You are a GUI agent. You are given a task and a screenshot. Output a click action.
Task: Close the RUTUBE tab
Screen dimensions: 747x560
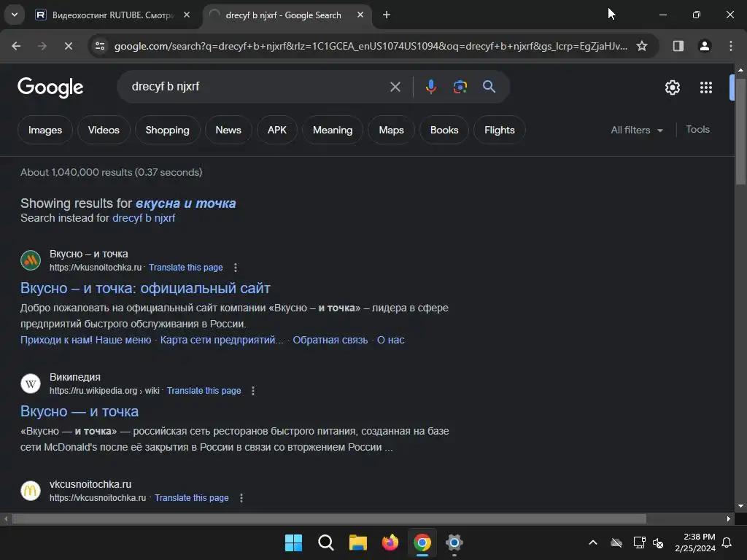(187, 15)
